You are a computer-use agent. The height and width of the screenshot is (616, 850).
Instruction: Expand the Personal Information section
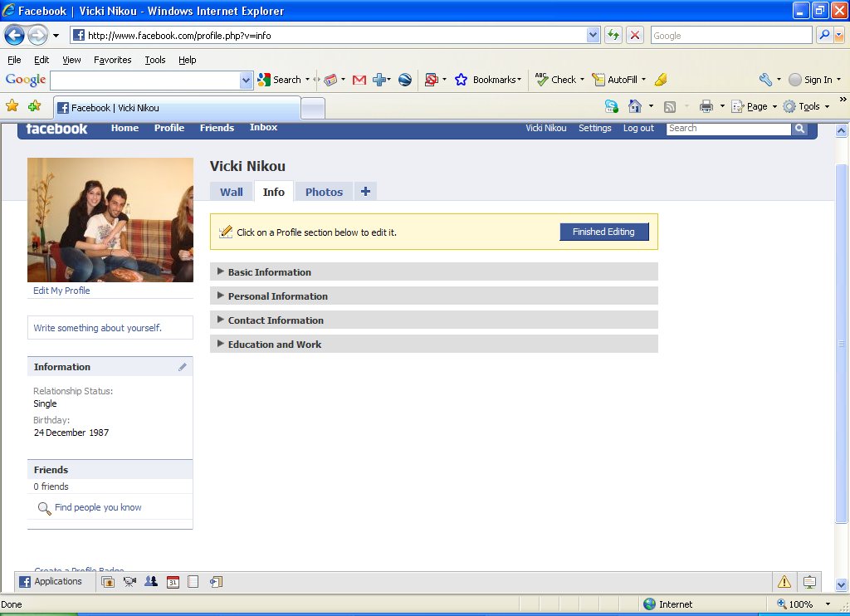coord(433,296)
